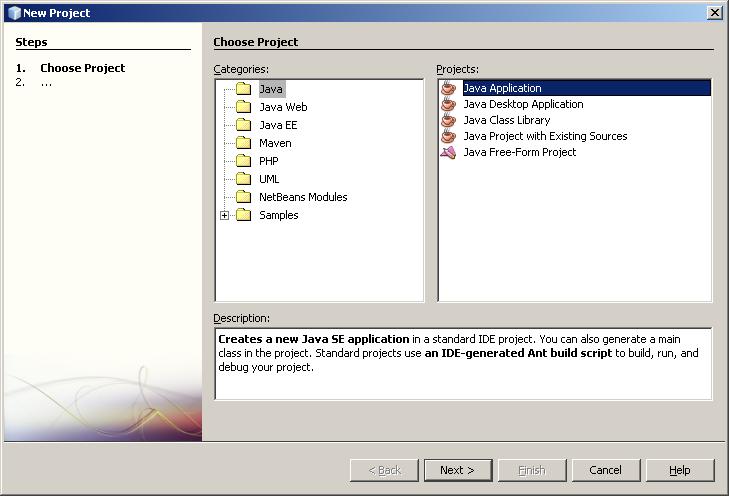
Task: Cancel the New Project wizard
Action: coord(606,470)
